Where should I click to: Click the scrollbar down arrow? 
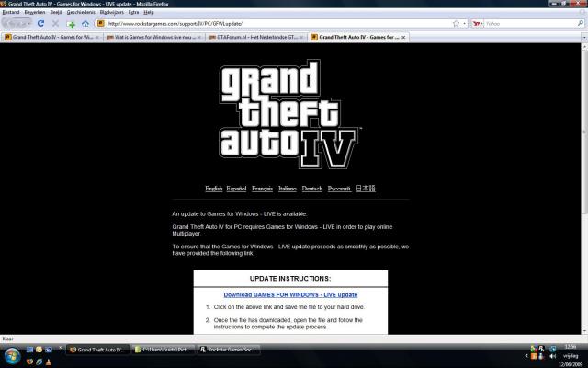point(584,331)
